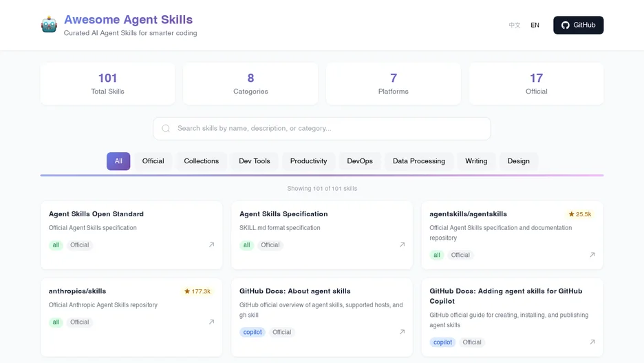Viewport: 644px width, 363px height.
Task: Click 'Official' tag on agentskills/agentskills card
Action: [x=460, y=255]
